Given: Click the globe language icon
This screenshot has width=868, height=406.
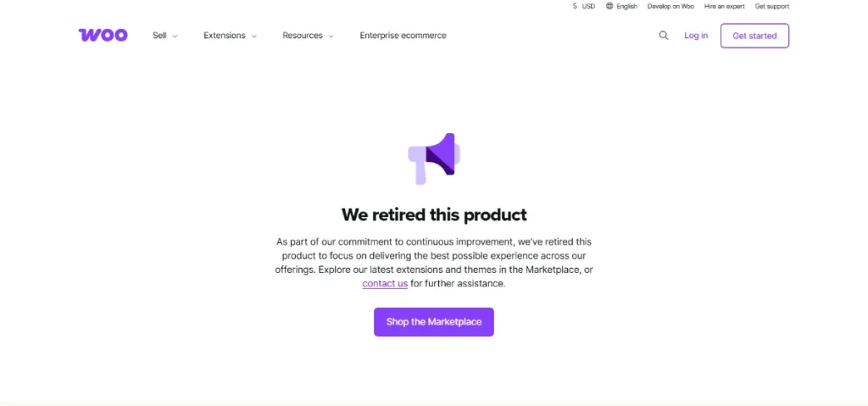Looking at the screenshot, I should [x=609, y=6].
